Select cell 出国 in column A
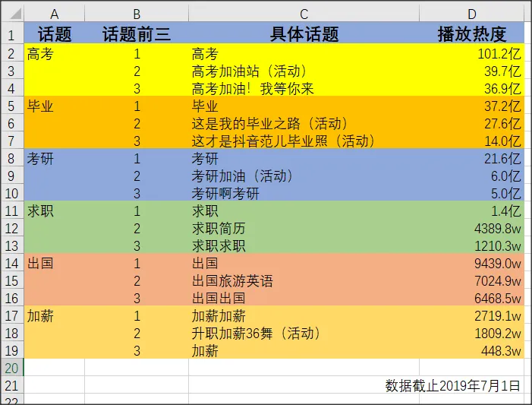532x405 pixels. click(55, 264)
